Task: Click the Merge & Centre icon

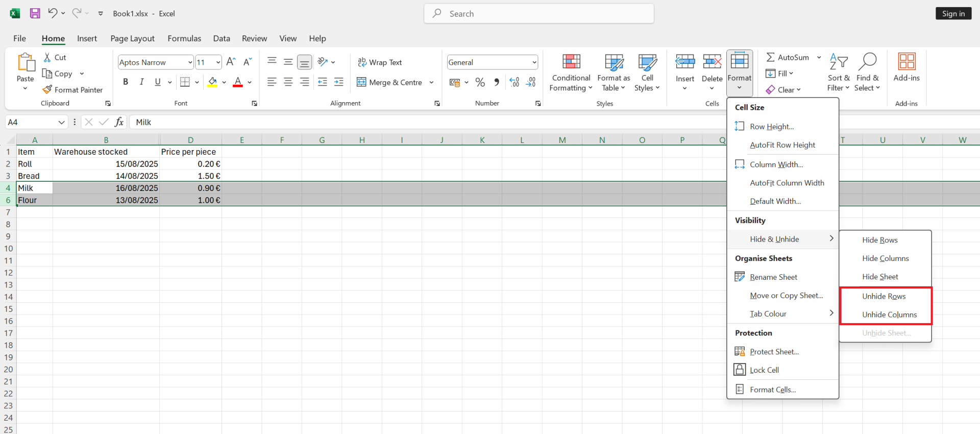Action: click(361, 82)
